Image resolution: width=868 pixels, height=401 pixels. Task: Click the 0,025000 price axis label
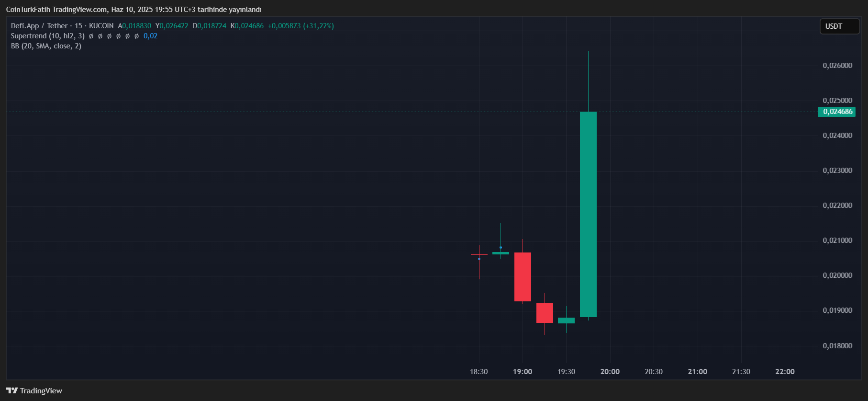pos(837,101)
